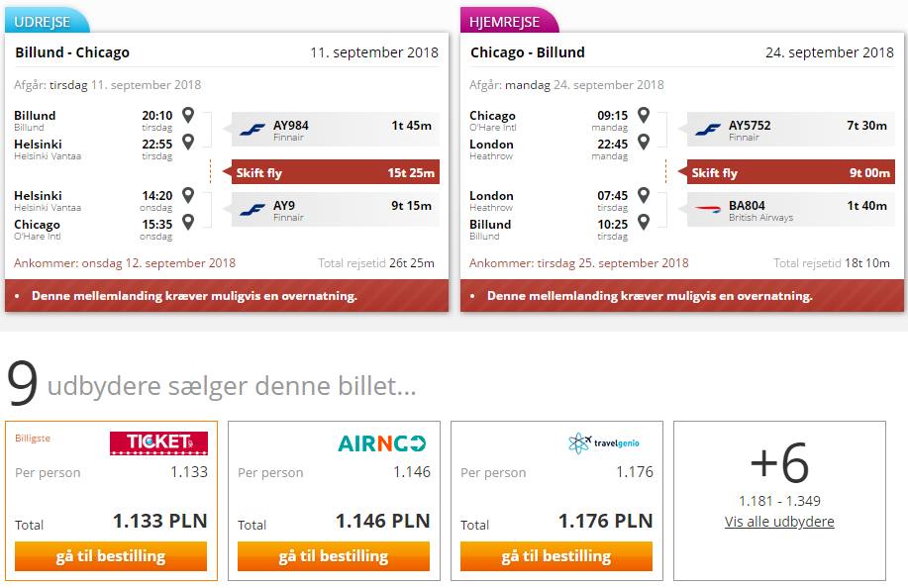Click the Finnair logo on flight AY984
The height and width of the screenshot is (588, 908).
[252, 130]
